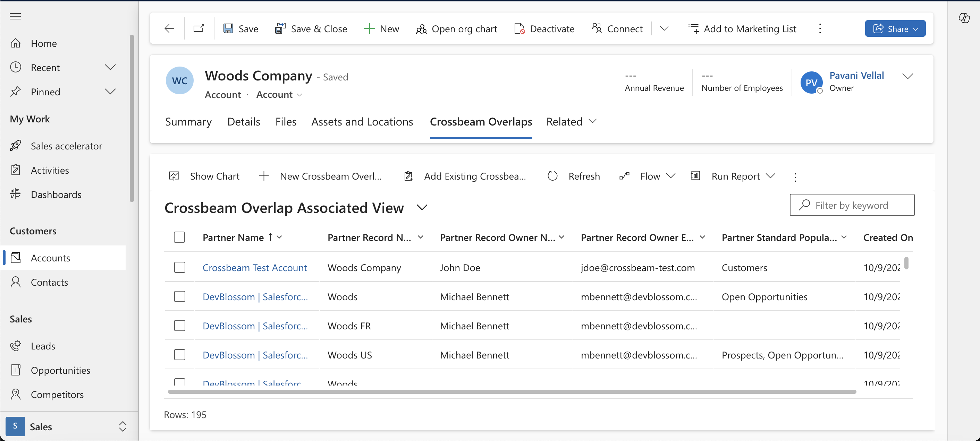Open the hamburger navigation menu

click(x=15, y=16)
